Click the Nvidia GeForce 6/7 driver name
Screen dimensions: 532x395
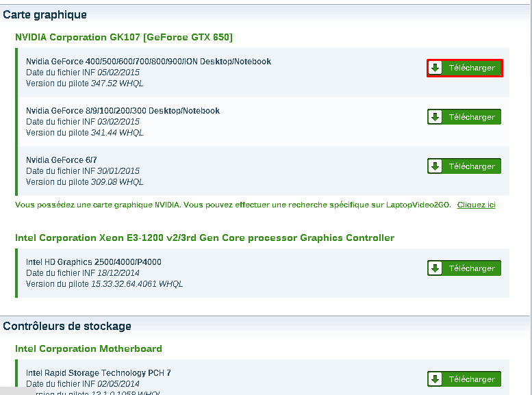pos(62,160)
